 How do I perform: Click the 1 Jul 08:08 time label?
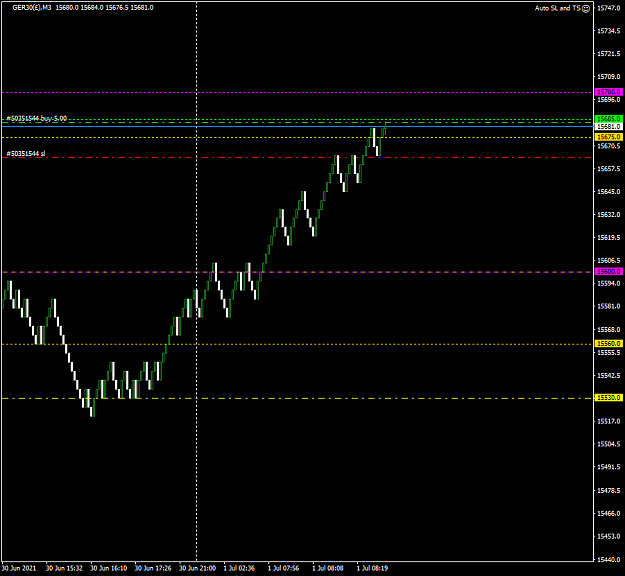(x=328, y=568)
